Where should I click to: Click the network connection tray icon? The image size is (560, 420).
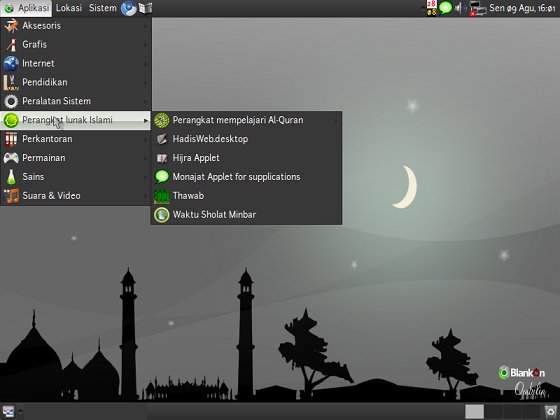click(x=478, y=8)
